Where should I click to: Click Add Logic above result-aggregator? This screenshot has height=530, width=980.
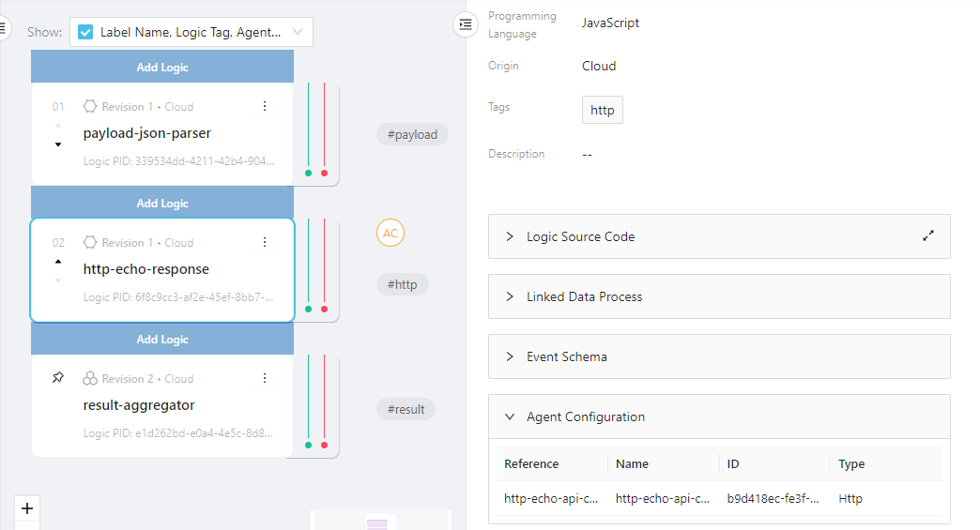point(162,340)
